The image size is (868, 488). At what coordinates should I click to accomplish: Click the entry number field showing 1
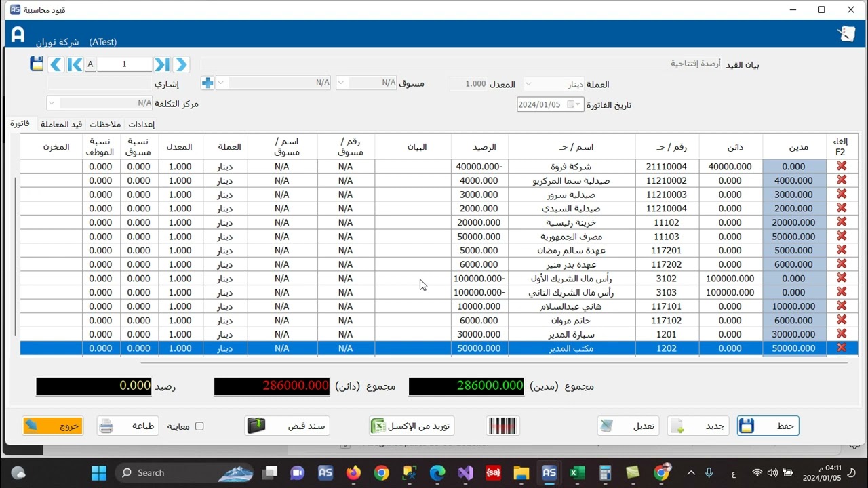[x=124, y=64]
